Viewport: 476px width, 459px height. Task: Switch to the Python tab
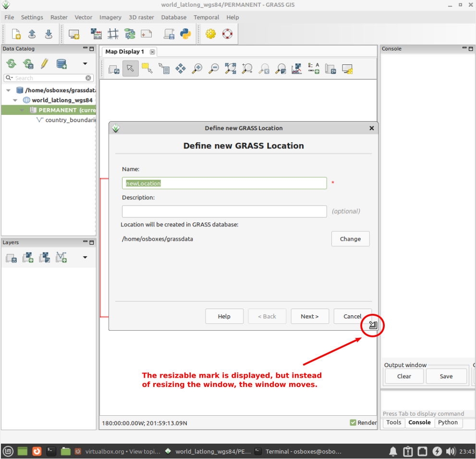[448, 422]
